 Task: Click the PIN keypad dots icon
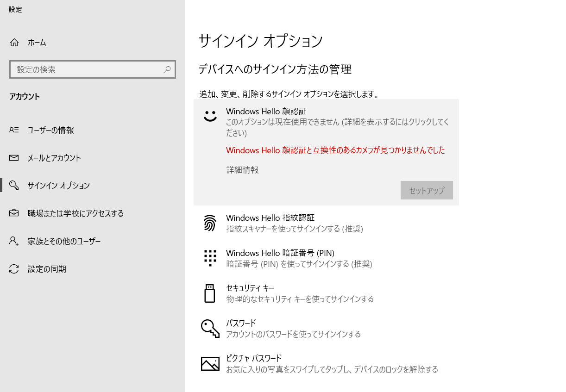point(210,258)
